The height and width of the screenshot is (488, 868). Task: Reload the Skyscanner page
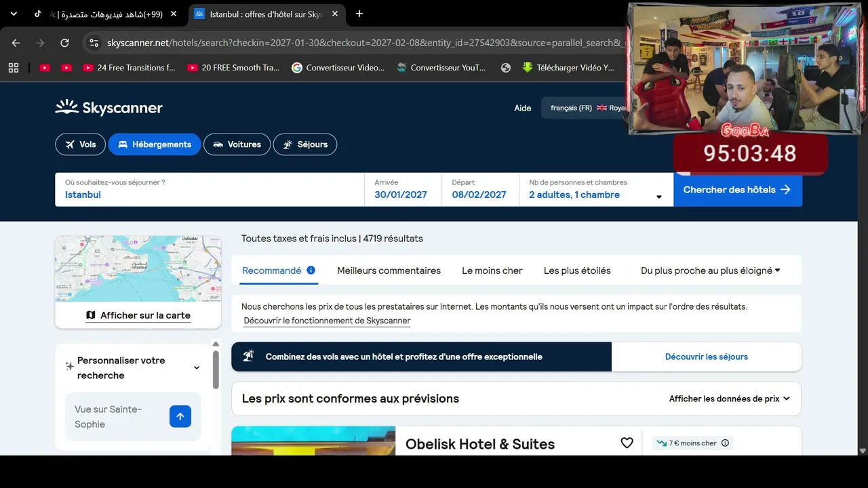(x=64, y=43)
